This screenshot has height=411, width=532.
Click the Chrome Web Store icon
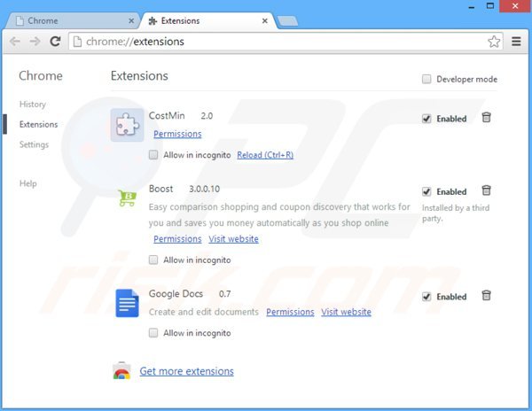(x=121, y=370)
